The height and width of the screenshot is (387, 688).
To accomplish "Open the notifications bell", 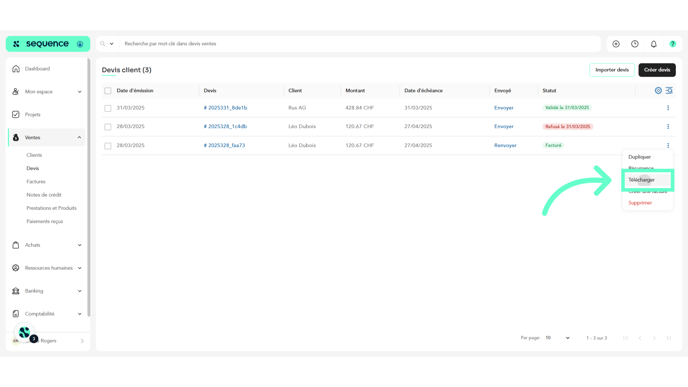I will tap(654, 44).
